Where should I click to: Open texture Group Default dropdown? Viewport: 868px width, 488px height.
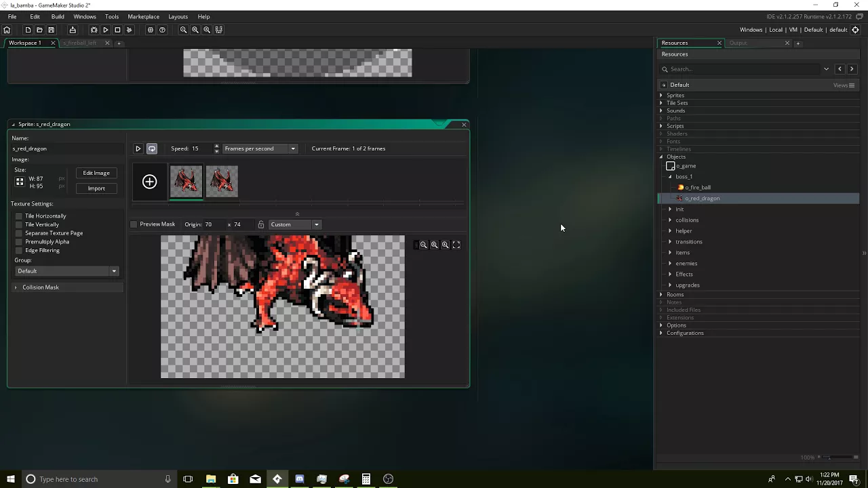[x=66, y=271]
